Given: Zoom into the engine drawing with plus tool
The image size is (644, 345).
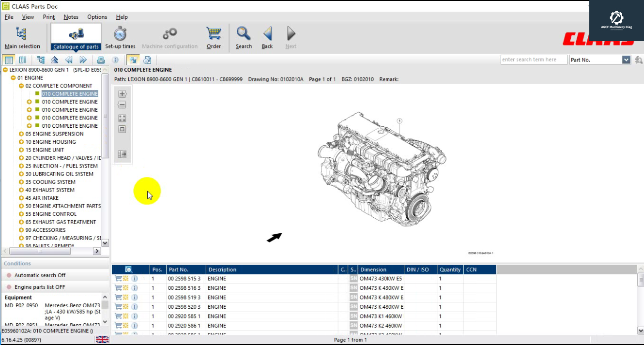Looking at the screenshot, I should point(121,93).
